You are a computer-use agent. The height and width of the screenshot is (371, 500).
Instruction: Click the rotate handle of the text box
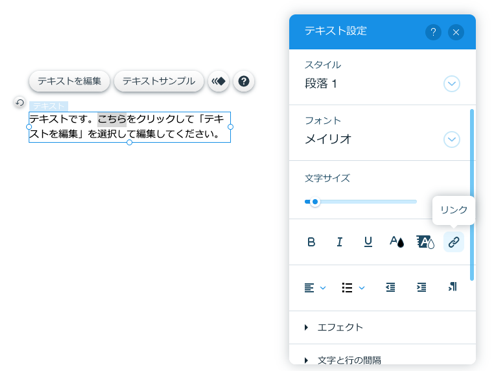tap(20, 102)
